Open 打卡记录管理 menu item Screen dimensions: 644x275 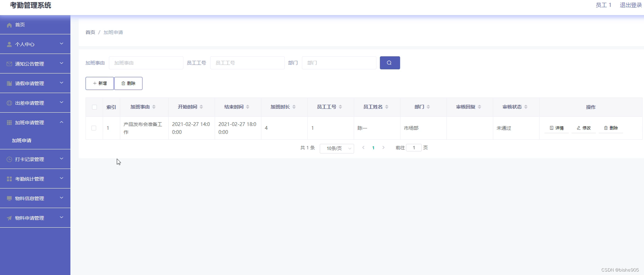pos(35,159)
